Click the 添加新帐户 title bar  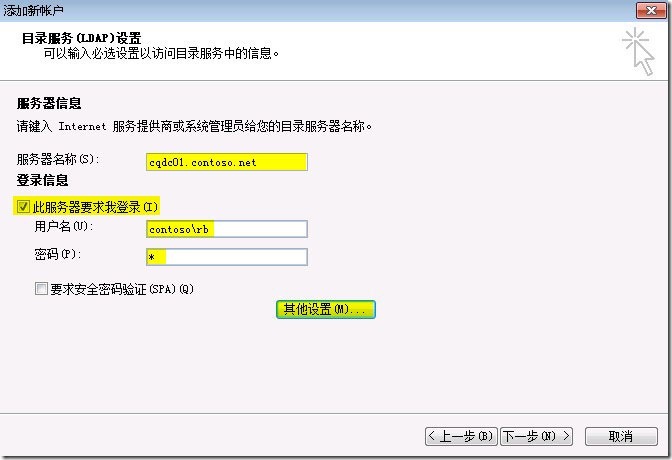(x=300, y=9)
